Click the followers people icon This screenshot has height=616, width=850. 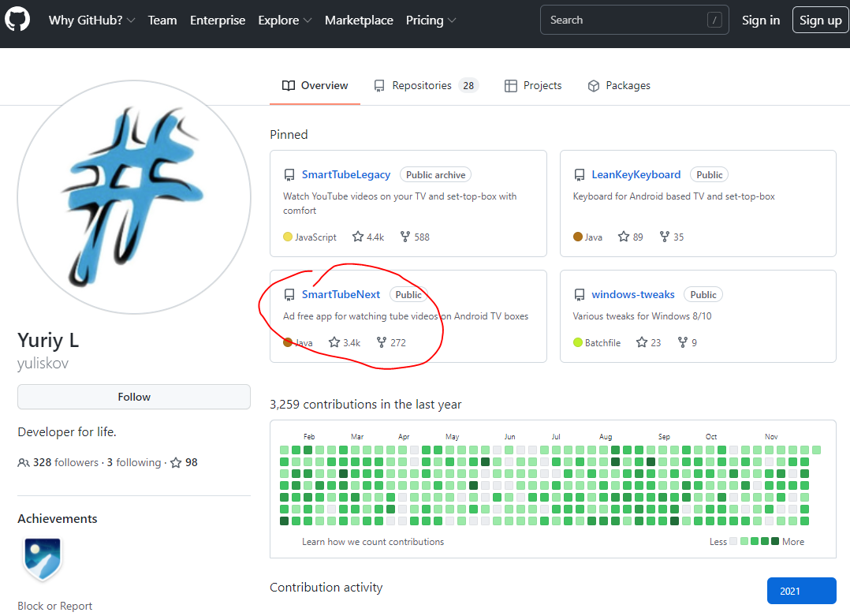pos(24,462)
